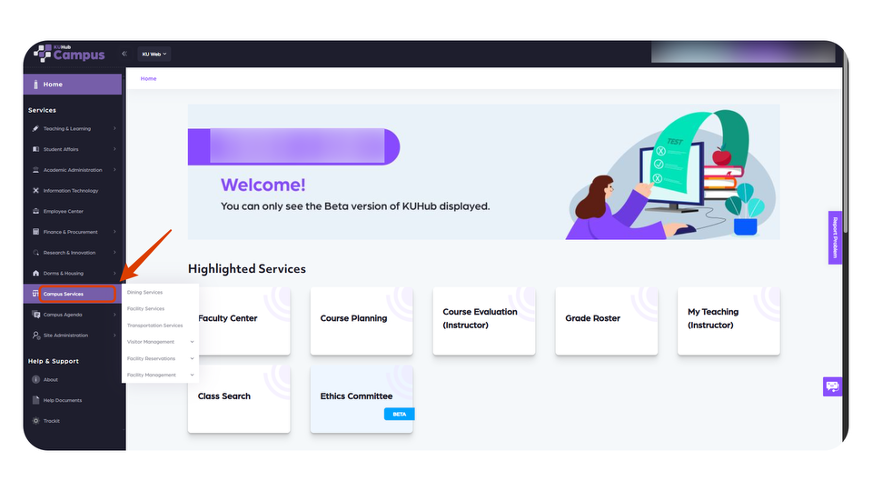The width and height of the screenshot is (872, 491).
Task: Collapse the sidebar with the double-arrow icon
Action: pos(124,54)
